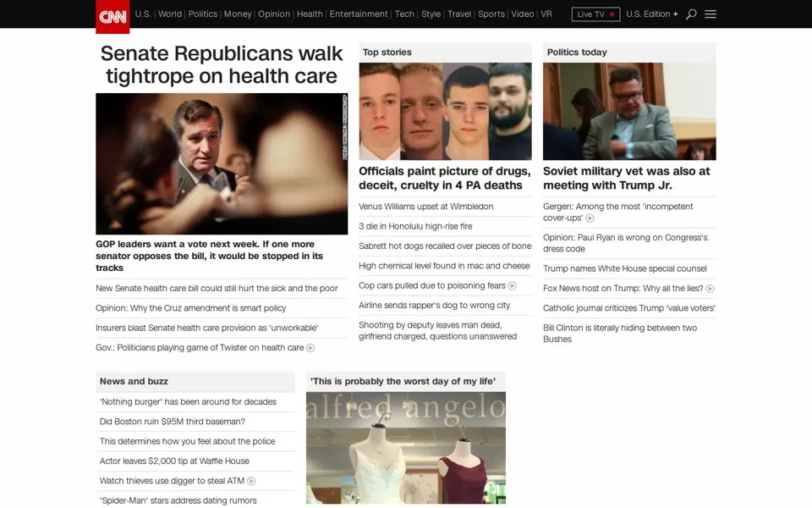Click the Alfred Angelo bridal shop image
The image size is (812, 508).
point(406,448)
